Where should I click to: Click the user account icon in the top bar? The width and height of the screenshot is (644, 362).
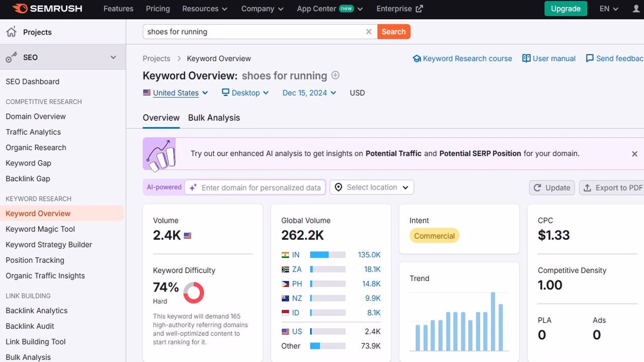[x=635, y=9]
